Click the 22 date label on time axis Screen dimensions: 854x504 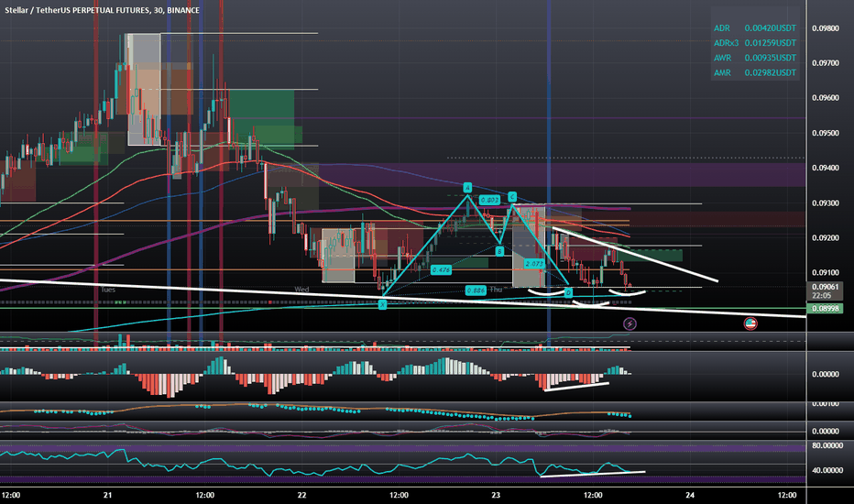tap(301, 495)
